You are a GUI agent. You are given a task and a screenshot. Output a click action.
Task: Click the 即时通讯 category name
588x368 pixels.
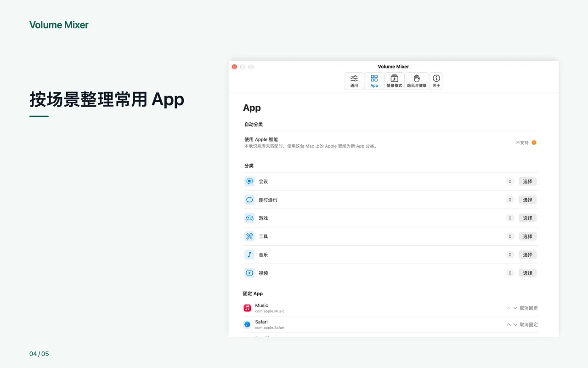coord(268,200)
